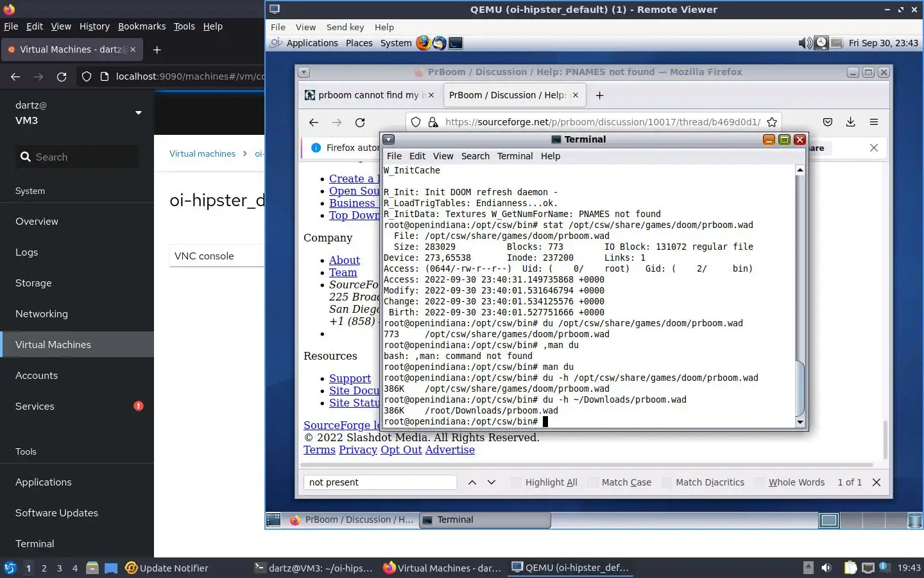Open the Terminal window's Search menu
Viewport: 924px width, 578px height.
[475, 156]
